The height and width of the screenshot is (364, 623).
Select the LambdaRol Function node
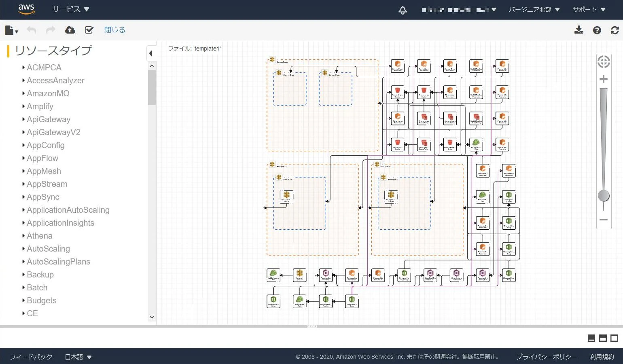[326, 301]
